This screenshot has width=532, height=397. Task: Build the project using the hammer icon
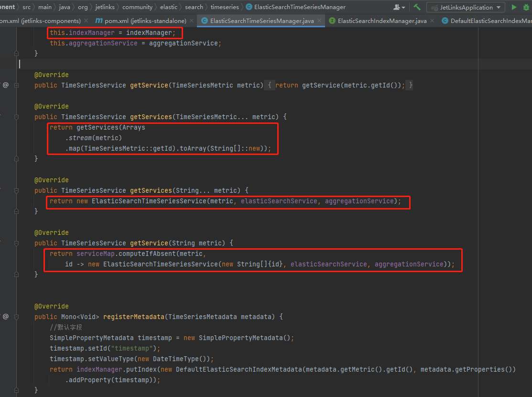[416, 7]
